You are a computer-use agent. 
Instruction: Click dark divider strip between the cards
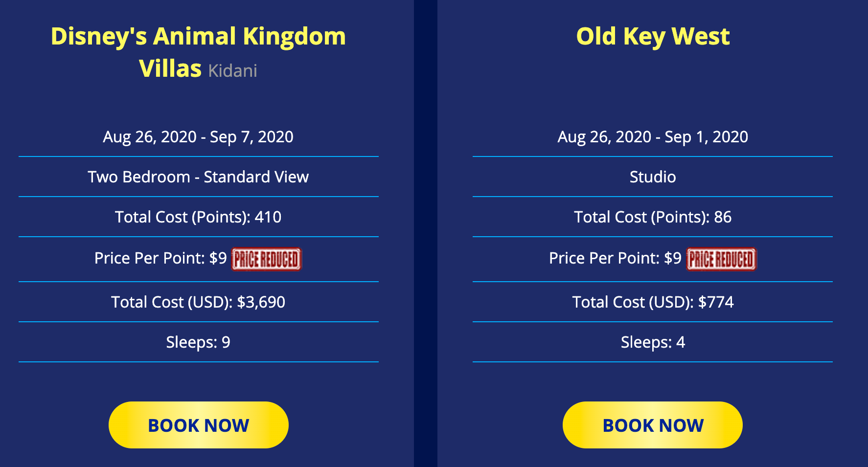click(426, 233)
